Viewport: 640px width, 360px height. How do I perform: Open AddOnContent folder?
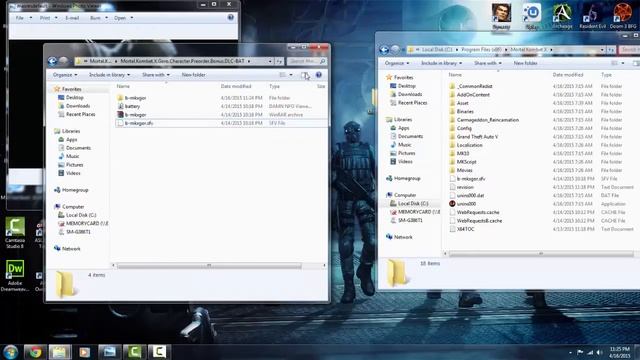pyautogui.click(x=473, y=95)
